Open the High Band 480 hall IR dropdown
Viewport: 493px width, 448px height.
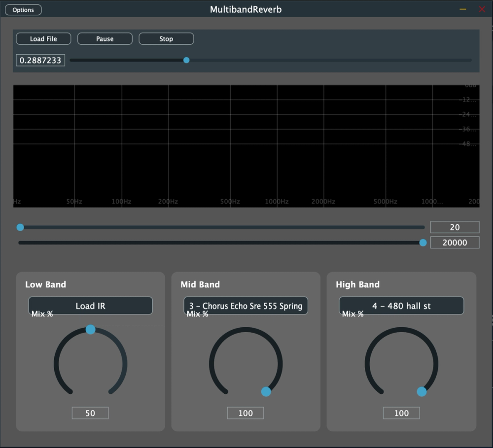click(401, 306)
